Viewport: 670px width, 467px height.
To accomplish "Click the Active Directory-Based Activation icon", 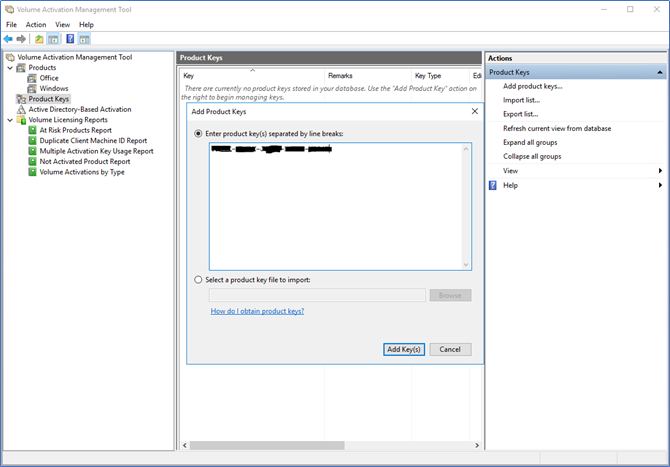I will point(21,109).
